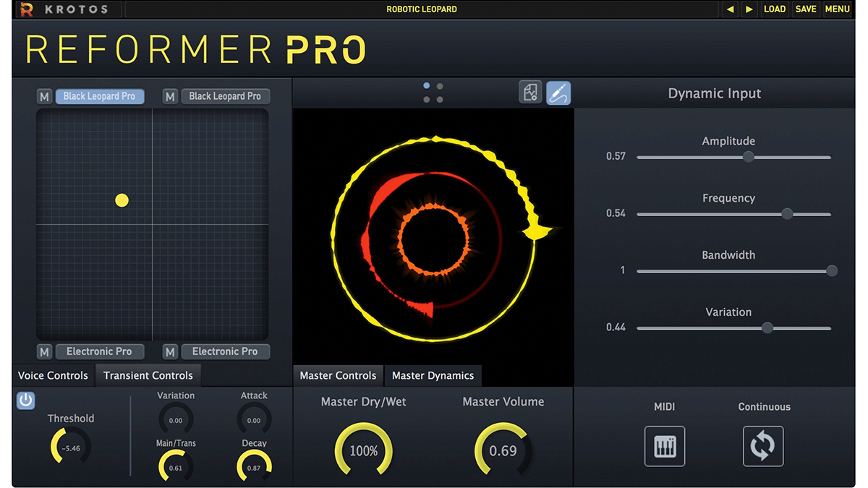Screen dimensions: 868x488
Task: Toggle the Transient Controls power button
Action: (26, 400)
